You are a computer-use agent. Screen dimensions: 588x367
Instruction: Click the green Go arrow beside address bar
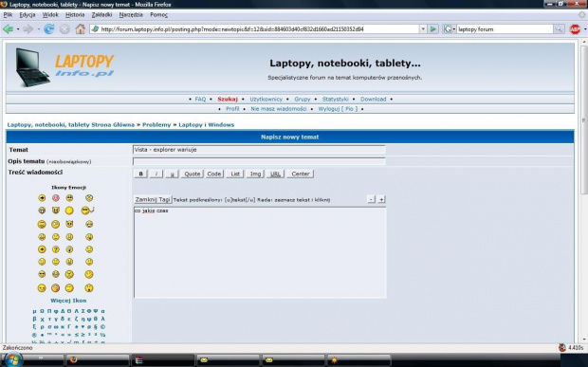433,28
